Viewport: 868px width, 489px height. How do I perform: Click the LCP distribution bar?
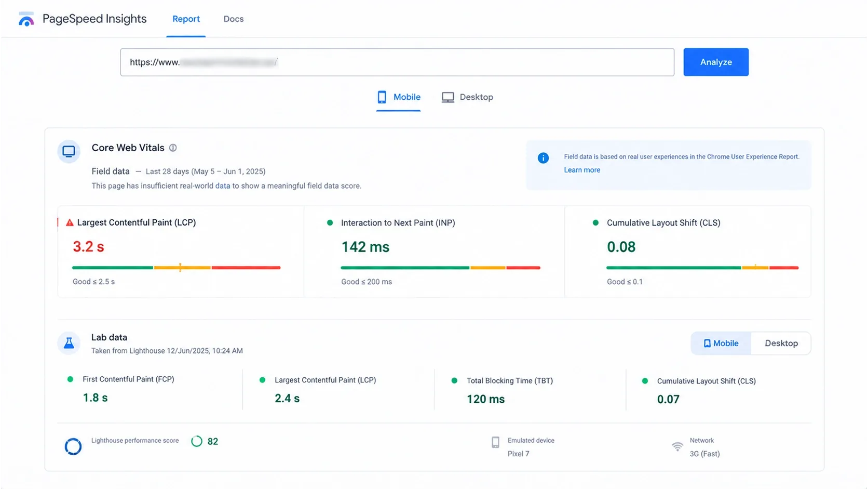pyautogui.click(x=177, y=268)
